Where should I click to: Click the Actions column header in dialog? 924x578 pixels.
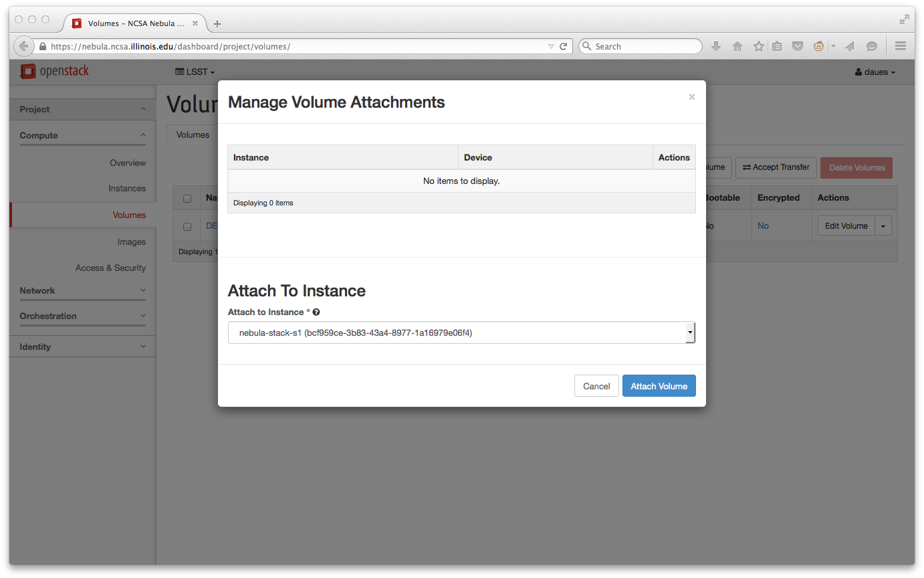coord(674,158)
